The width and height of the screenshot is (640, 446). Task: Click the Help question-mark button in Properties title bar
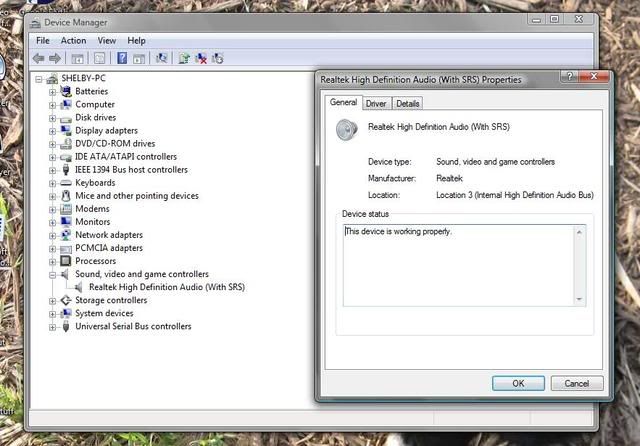tap(569, 76)
